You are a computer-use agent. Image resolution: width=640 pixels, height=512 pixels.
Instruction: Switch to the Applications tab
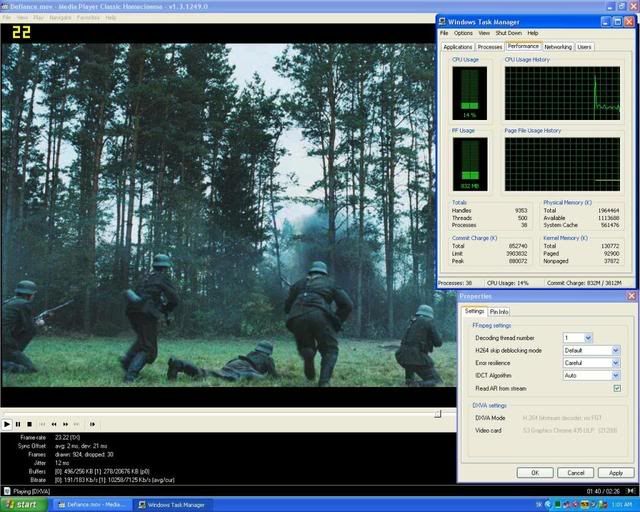458,47
